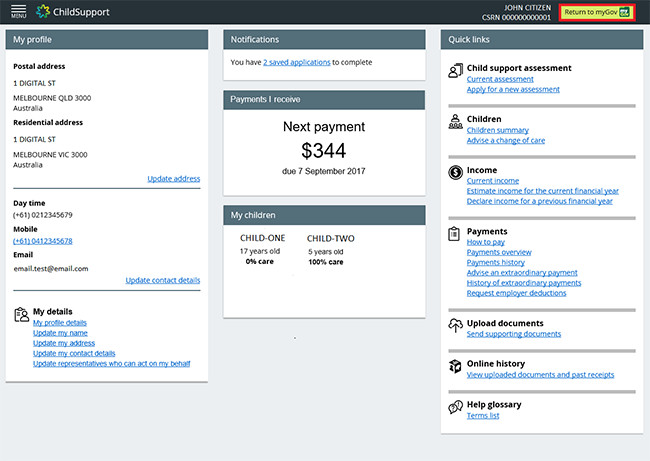Click the ChildSupport logo icon
650x461 pixels.
click(42, 12)
